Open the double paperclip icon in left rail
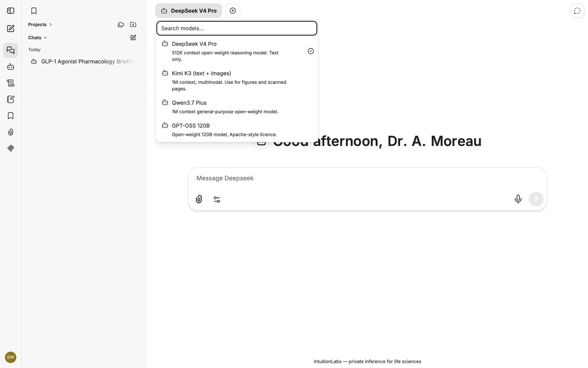The height and width of the screenshot is (368, 588). point(11,148)
